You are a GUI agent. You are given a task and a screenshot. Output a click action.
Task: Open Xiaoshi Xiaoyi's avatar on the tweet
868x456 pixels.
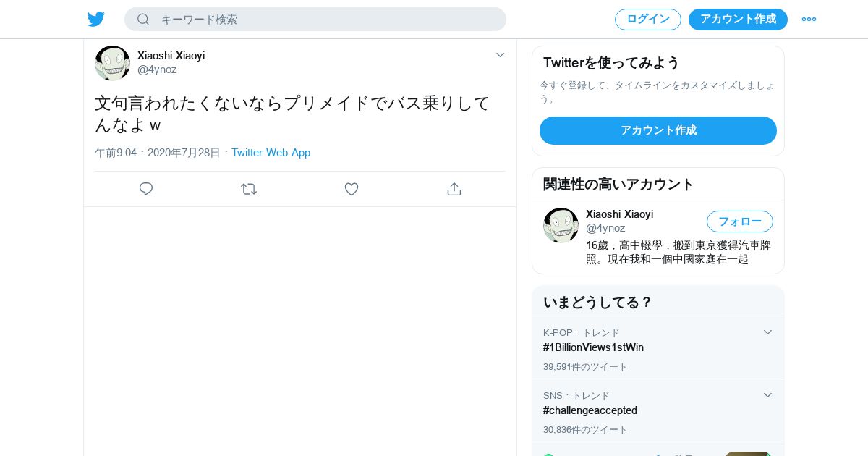(112, 63)
